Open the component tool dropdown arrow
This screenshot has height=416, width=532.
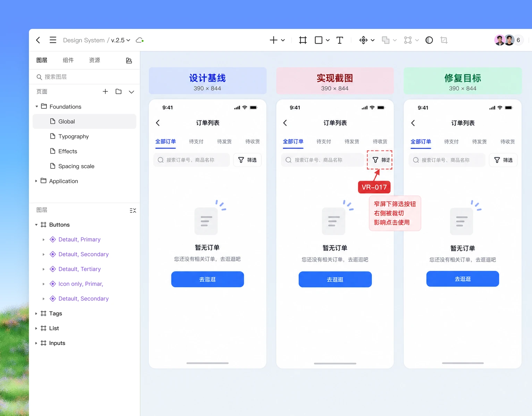click(x=373, y=40)
